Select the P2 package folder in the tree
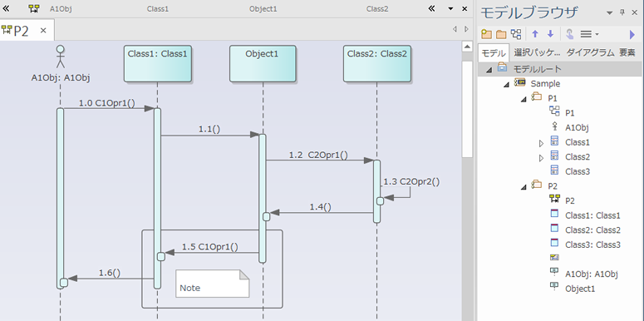 coord(553,185)
